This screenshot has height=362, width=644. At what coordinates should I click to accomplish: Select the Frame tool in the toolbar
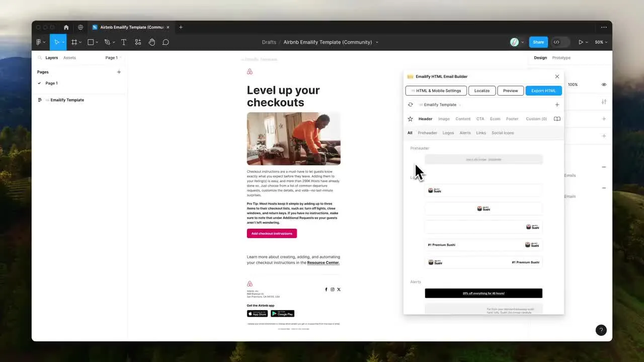tap(74, 42)
